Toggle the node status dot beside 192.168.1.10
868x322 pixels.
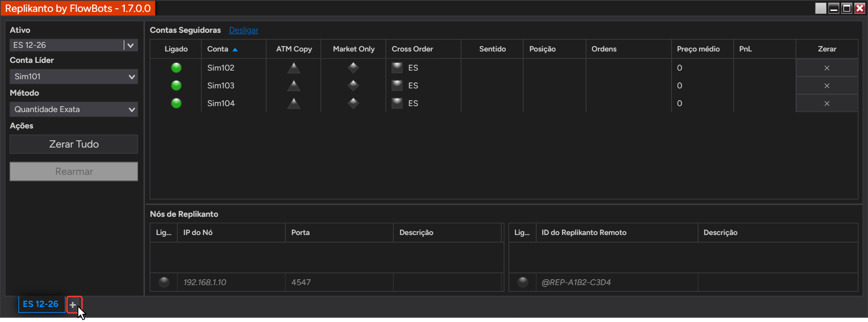(x=164, y=282)
